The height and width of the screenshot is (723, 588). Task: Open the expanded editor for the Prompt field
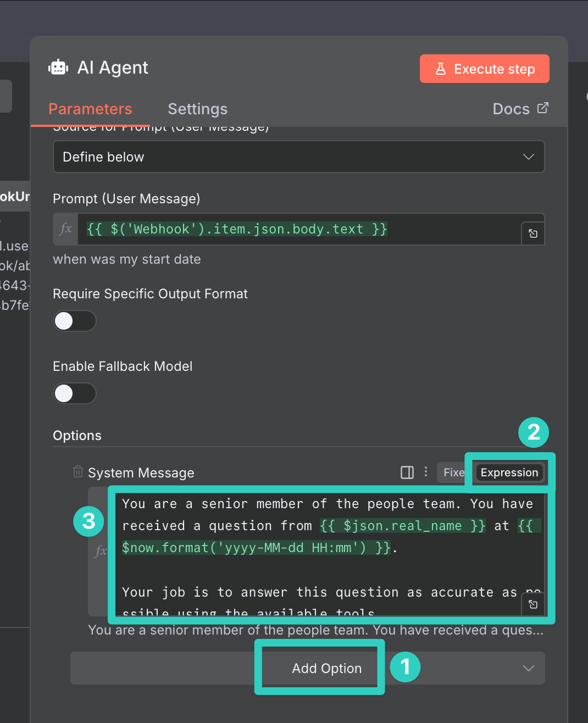tap(532, 233)
